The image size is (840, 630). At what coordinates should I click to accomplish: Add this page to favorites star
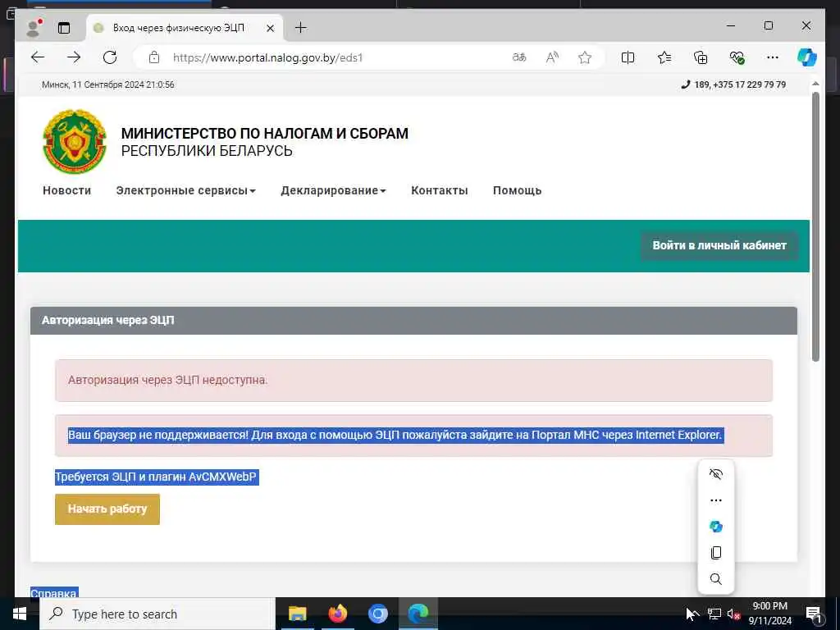585,57
